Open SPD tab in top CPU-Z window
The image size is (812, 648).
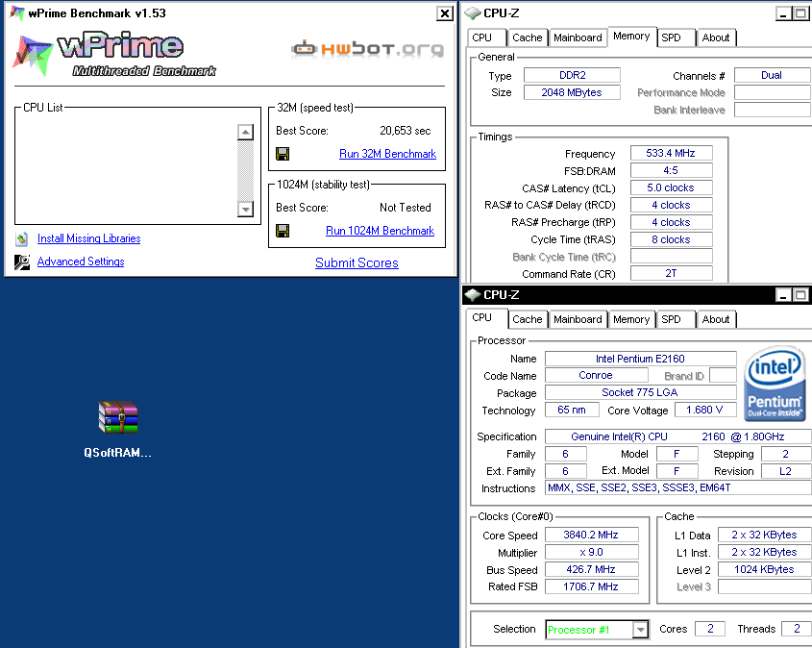[x=676, y=37]
